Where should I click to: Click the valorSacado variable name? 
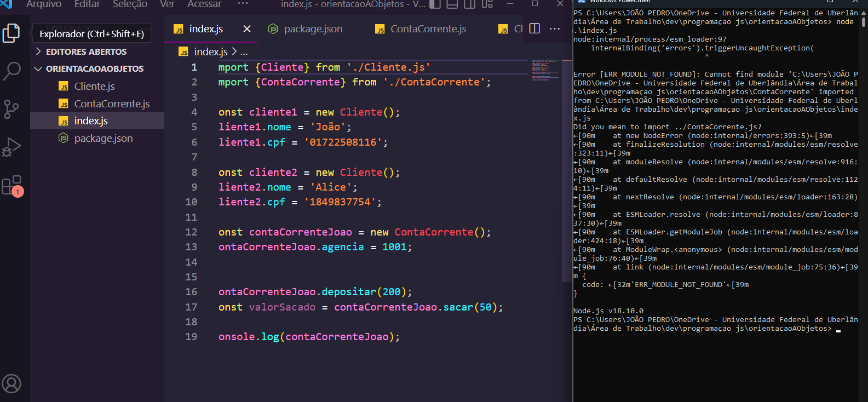pos(282,307)
